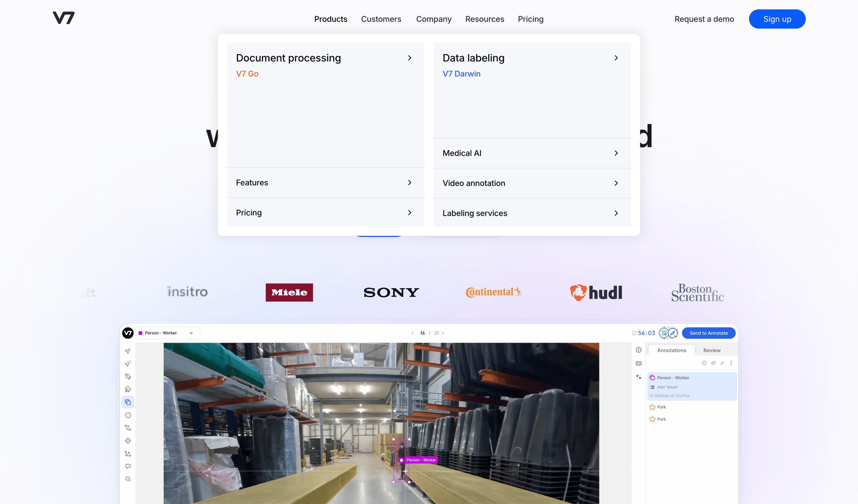Click the 56:03 timer value
The width and height of the screenshot is (858, 504).
click(646, 333)
